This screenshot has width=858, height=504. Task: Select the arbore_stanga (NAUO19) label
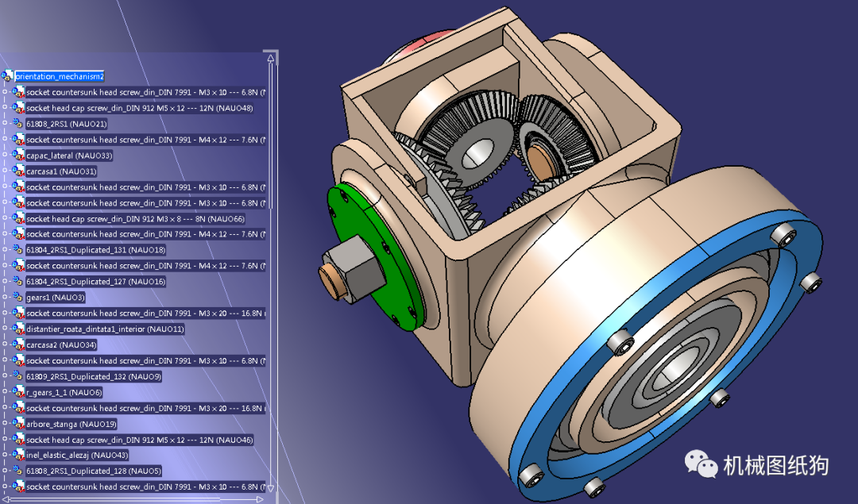click(71, 424)
